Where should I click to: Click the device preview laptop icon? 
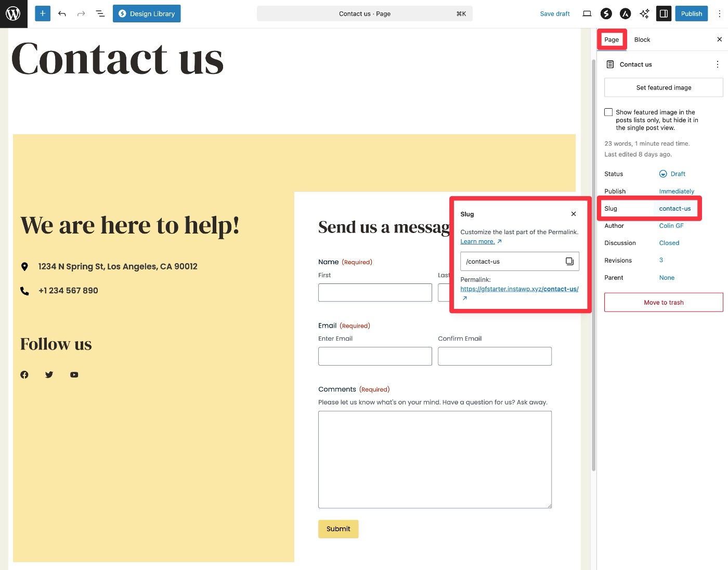pos(587,14)
